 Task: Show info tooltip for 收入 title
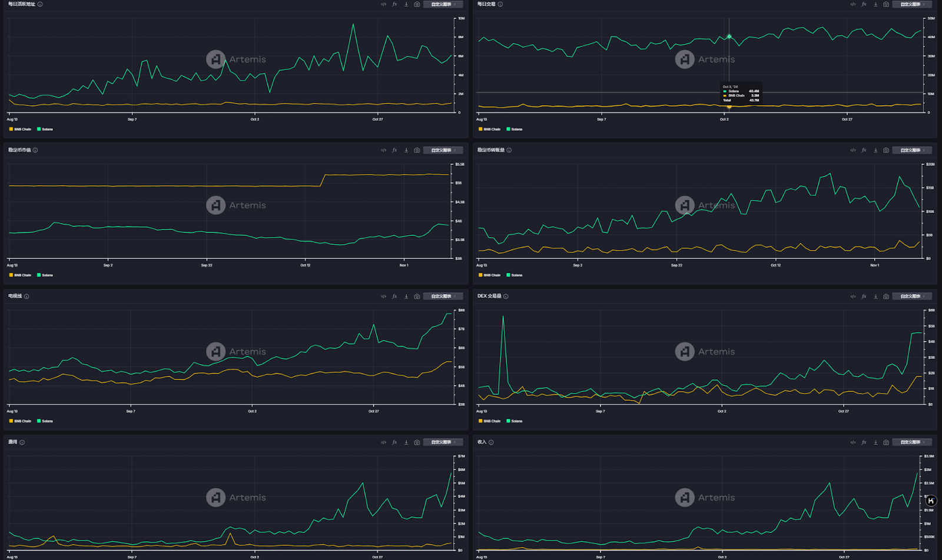491,442
